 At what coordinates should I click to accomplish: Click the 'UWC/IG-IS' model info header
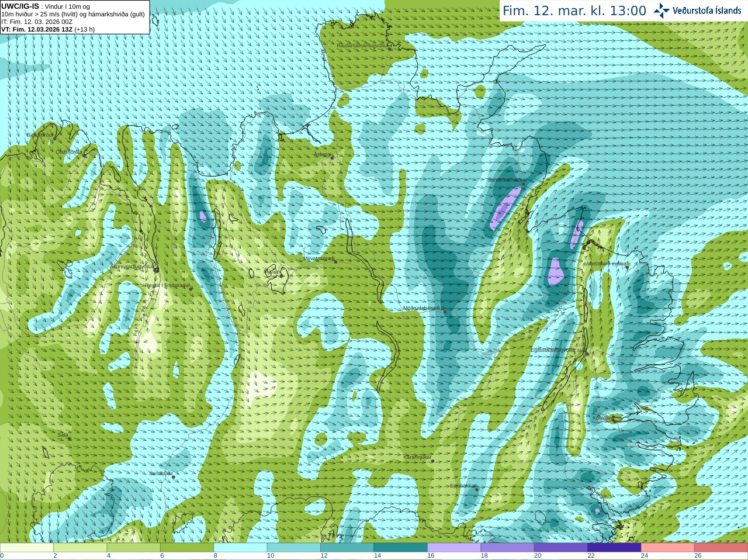tap(20, 6)
